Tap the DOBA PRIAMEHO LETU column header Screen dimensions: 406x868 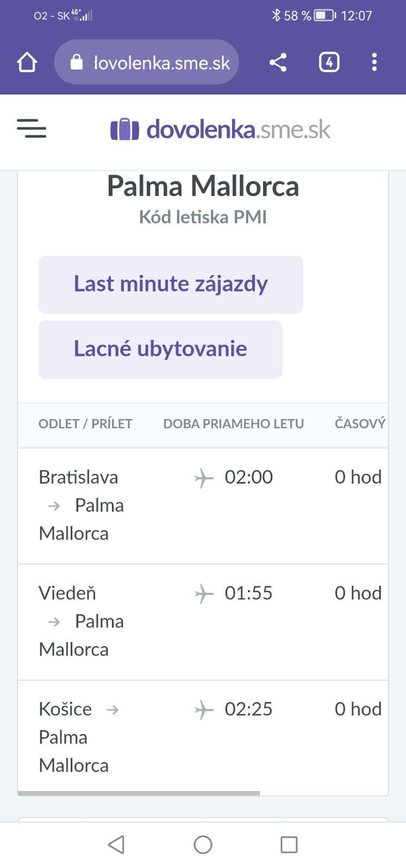[233, 424]
